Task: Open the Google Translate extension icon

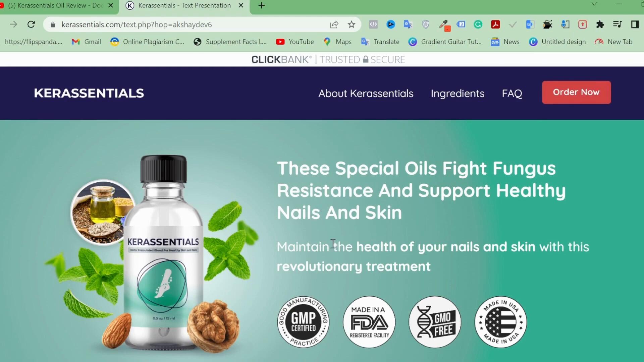Action: tap(408, 24)
